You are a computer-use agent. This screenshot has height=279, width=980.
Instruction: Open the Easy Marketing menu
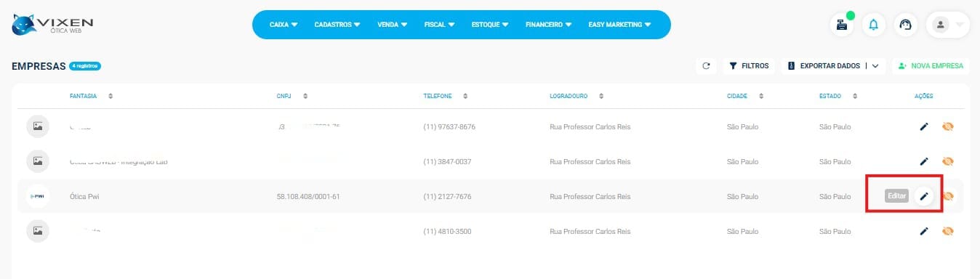[x=619, y=25]
